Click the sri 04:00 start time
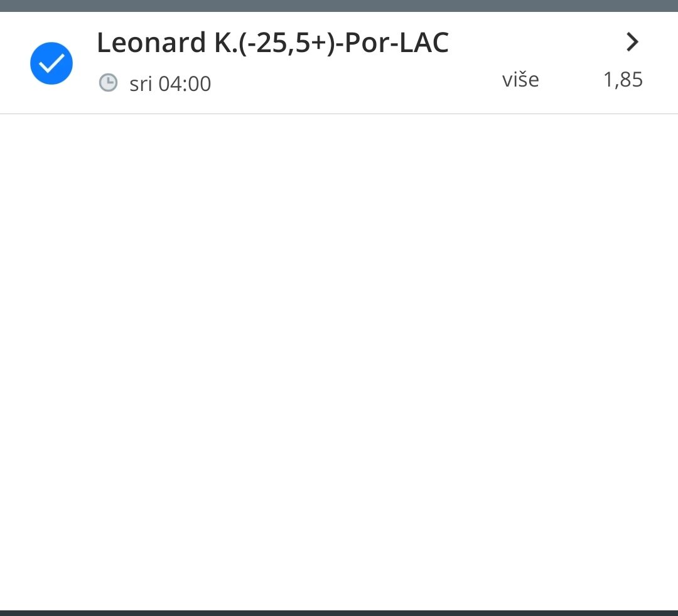The width and height of the screenshot is (678, 616). [170, 83]
